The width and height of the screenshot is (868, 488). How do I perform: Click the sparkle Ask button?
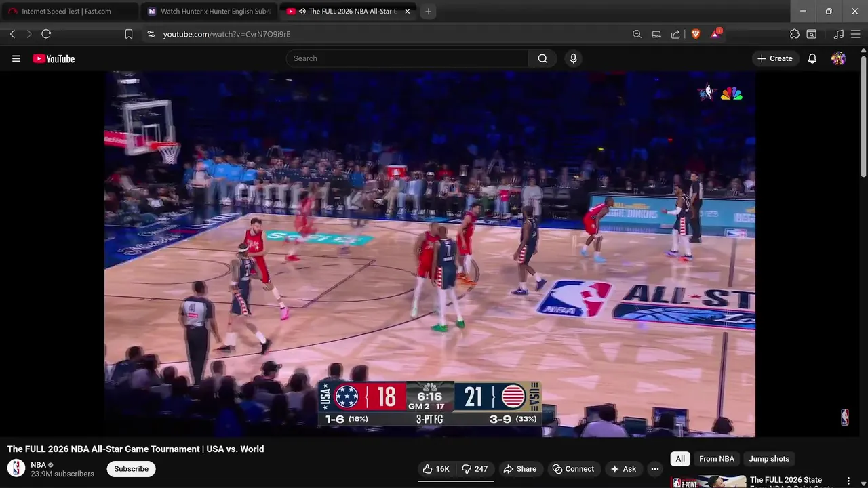click(x=623, y=469)
